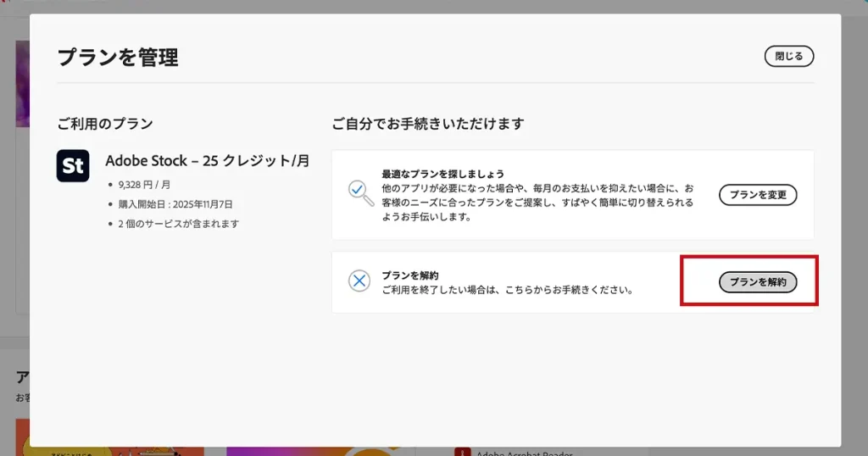Click the orange illustrated thumbnail at bottom left
The image size is (868, 456).
click(110, 451)
